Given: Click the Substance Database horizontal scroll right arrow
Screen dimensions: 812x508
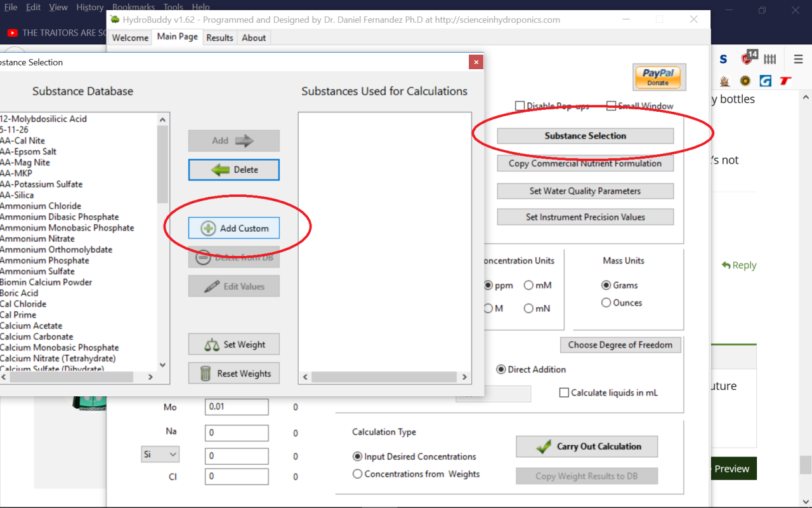Looking at the screenshot, I should pyautogui.click(x=150, y=377).
